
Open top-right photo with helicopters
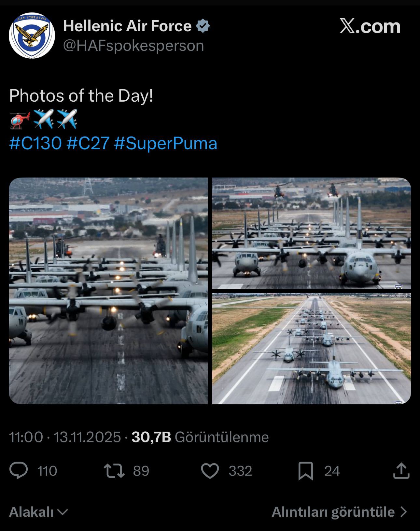click(311, 233)
